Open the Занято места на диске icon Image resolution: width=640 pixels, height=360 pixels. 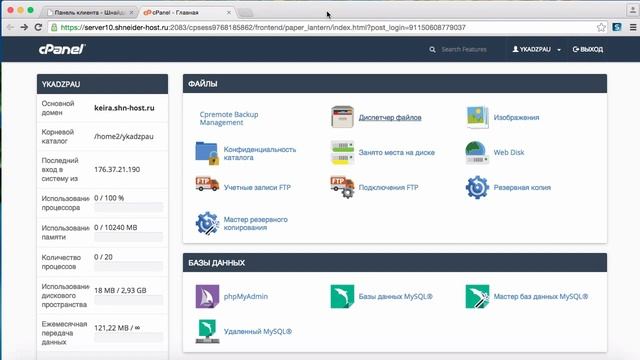pos(342,152)
